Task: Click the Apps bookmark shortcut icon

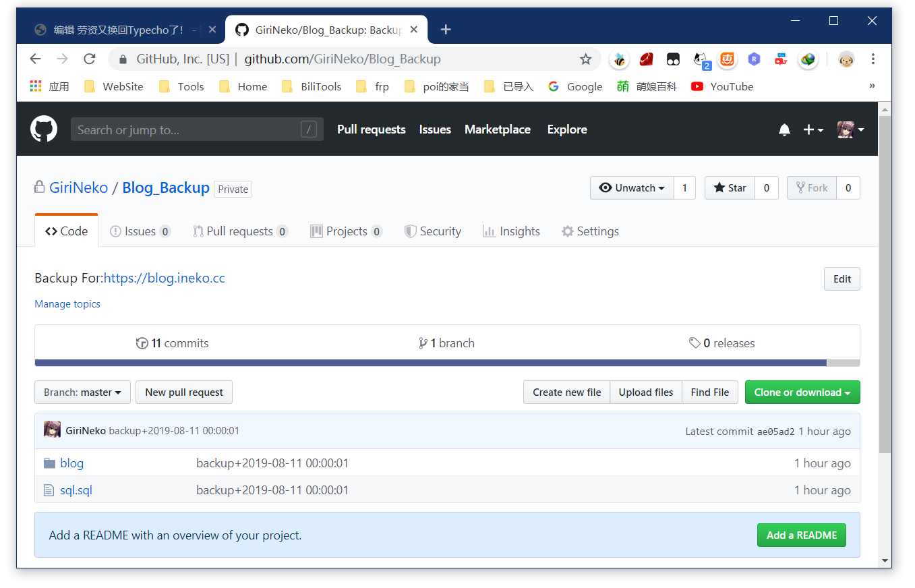Action: (x=36, y=86)
